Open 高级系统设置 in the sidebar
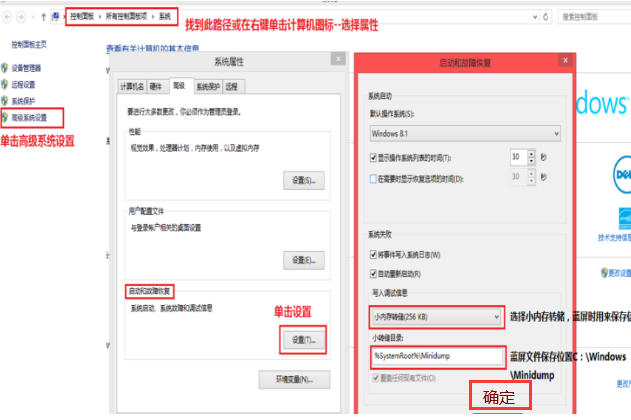631x420 pixels. coord(29,117)
